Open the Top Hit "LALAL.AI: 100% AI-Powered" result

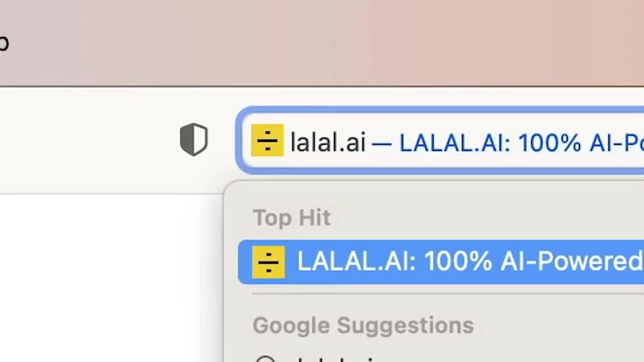point(441,262)
